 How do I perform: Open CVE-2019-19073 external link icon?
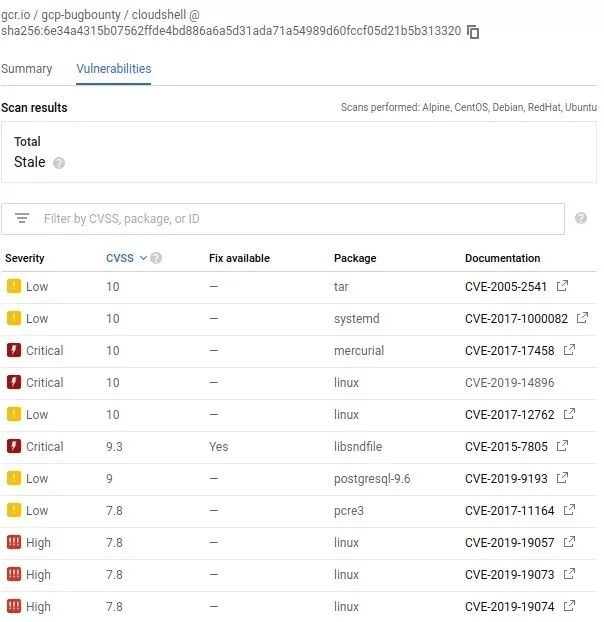[569, 574]
